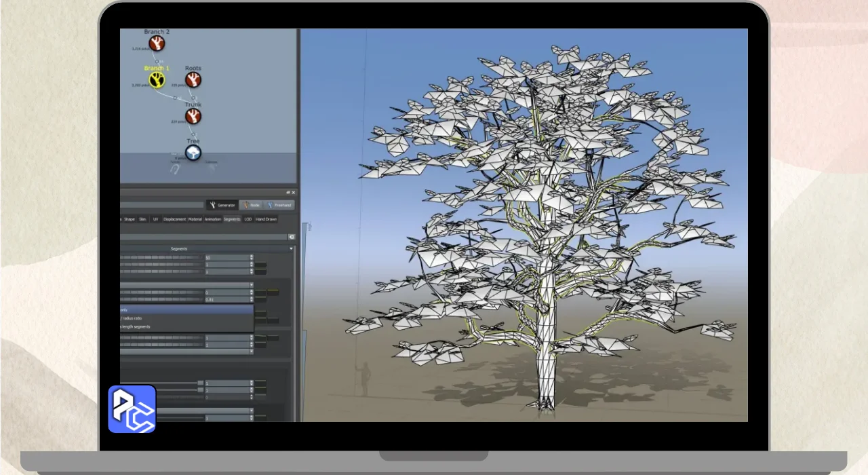Clear the property search filter icon

coord(292,237)
